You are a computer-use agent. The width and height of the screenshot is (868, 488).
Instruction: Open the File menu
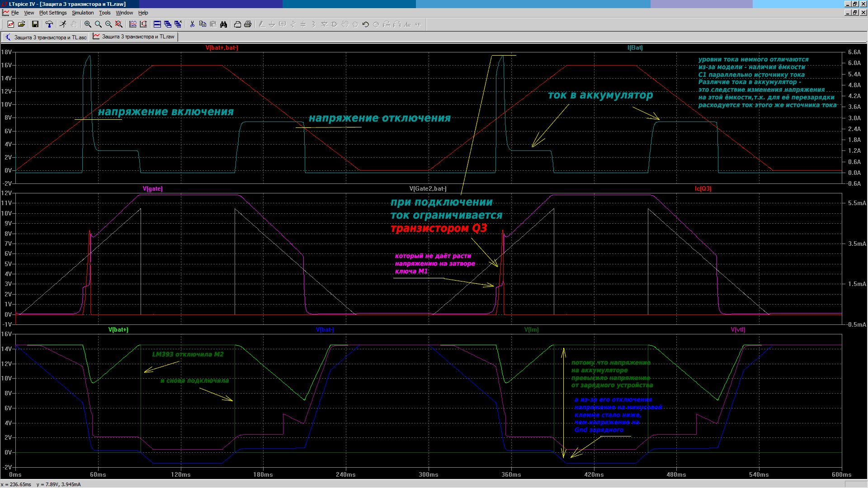[15, 13]
